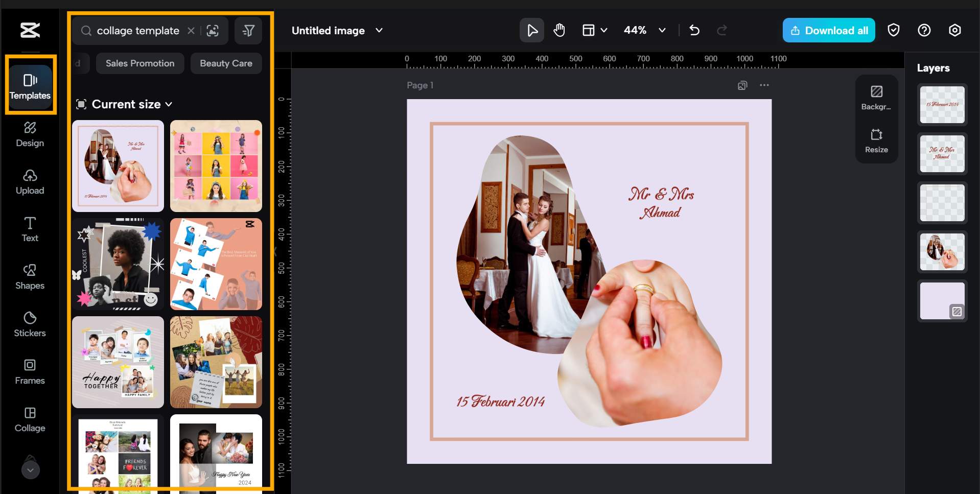Switch to the Templates tab
The image size is (980, 494).
pos(30,85)
